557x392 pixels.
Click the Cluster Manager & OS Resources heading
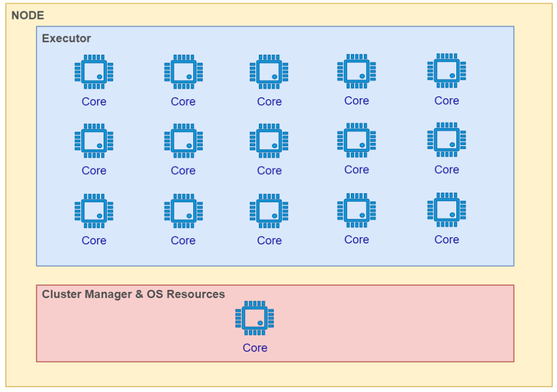[133, 294]
